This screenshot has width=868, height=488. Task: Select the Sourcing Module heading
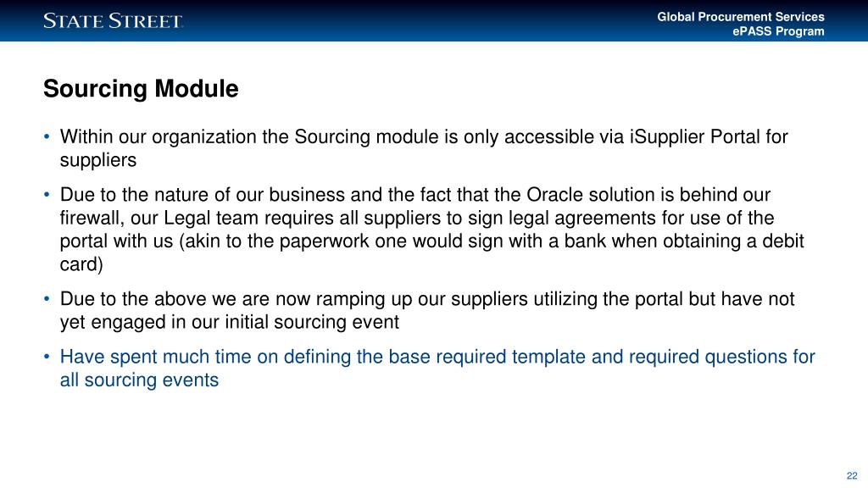point(141,88)
